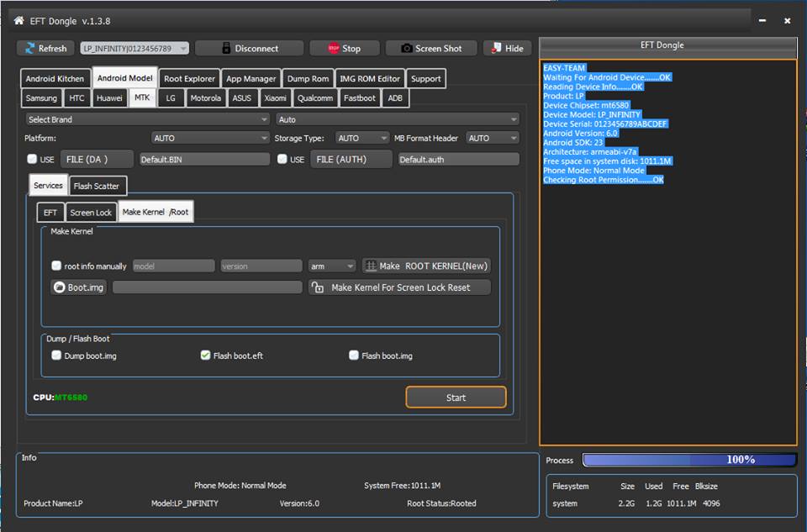Uncheck the Flash boot.eft option
This screenshot has width=807, height=532.
click(205, 355)
